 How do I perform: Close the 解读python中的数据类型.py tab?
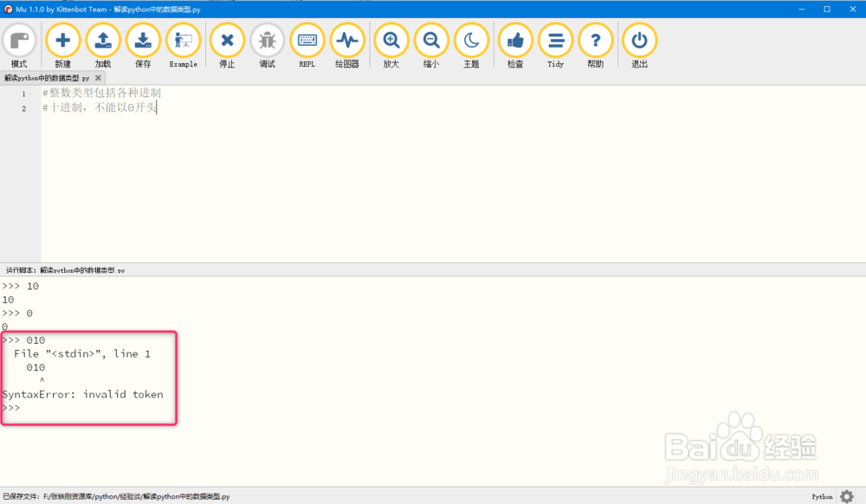pyautogui.click(x=98, y=78)
